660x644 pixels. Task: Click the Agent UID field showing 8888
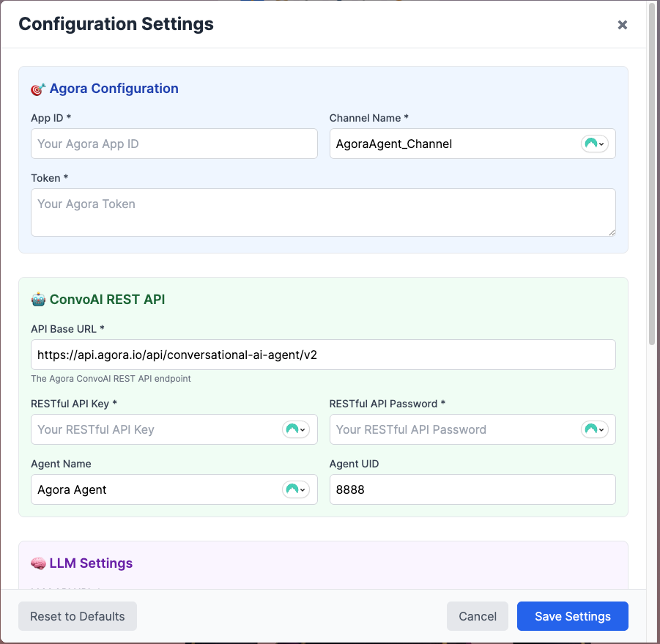tap(472, 489)
